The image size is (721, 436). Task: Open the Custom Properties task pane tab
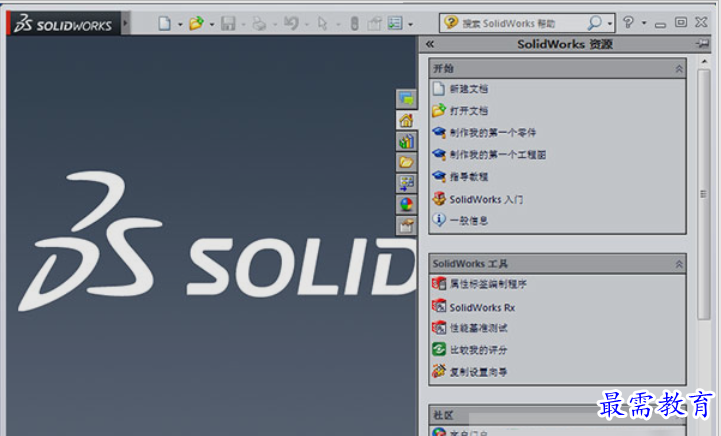(x=406, y=225)
